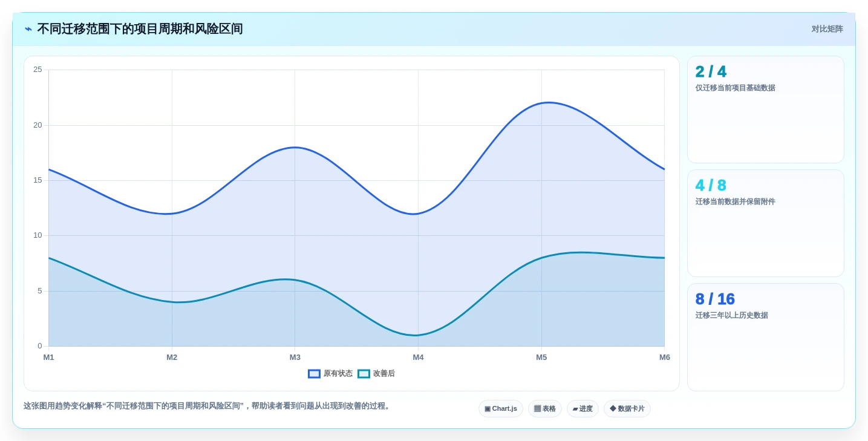The height and width of the screenshot is (441, 868).
Task: Click the 10 y-axis value
Action: (x=38, y=235)
